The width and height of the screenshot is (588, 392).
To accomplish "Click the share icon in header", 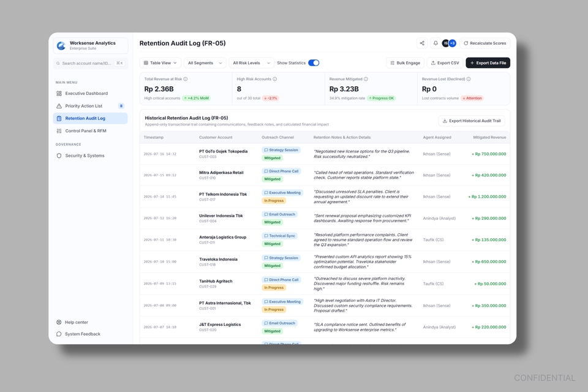I will 422,43.
